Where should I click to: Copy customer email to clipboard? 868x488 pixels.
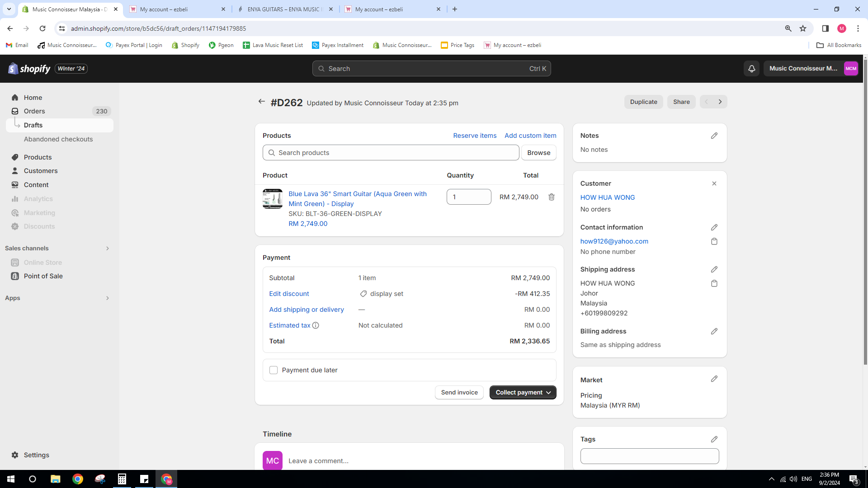click(x=714, y=241)
